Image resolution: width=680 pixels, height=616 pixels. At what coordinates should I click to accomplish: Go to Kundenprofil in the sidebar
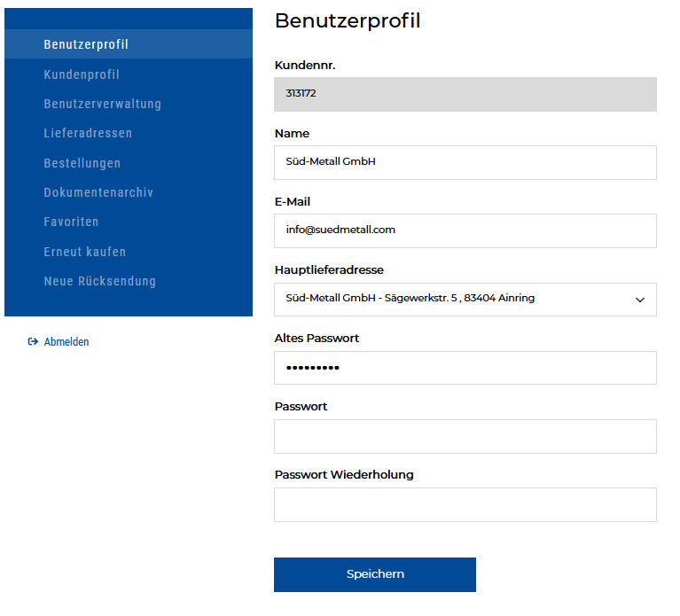coord(82,74)
